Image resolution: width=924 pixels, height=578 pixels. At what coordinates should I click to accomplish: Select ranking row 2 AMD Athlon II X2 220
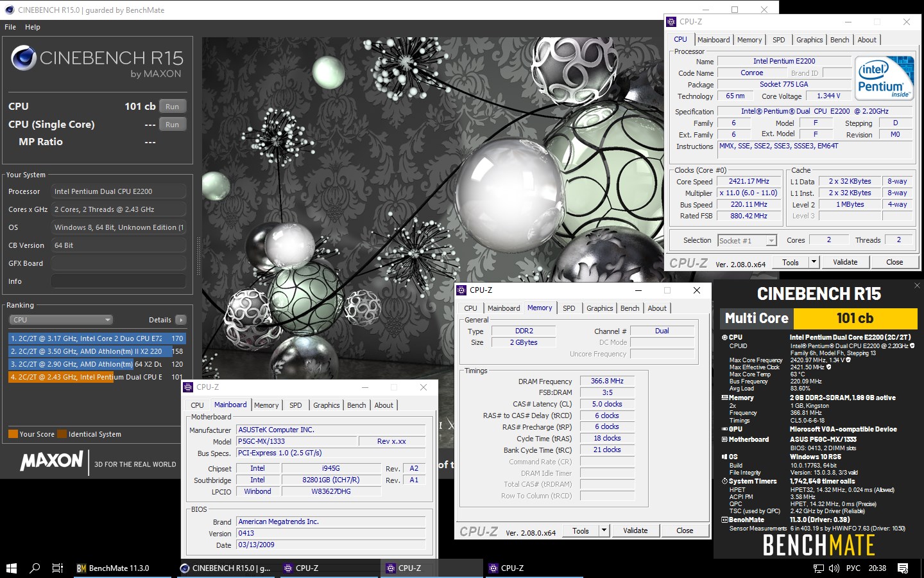97,351
